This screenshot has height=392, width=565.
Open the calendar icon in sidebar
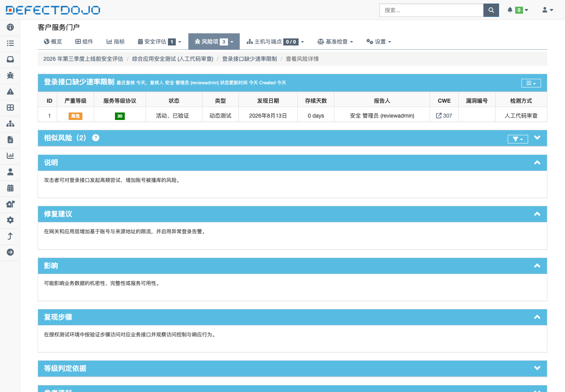pyautogui.click(x=10, y=188)
